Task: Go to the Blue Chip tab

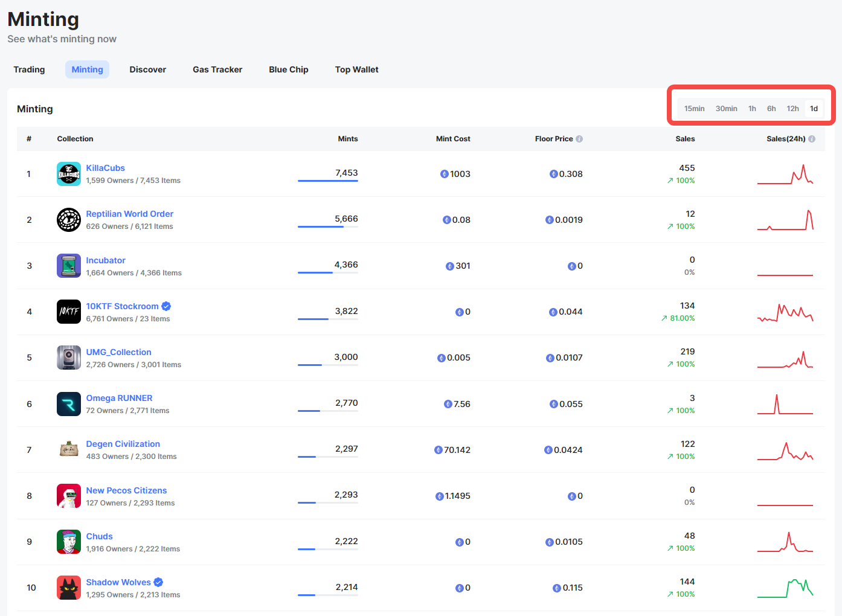Action: coord(289,69)
